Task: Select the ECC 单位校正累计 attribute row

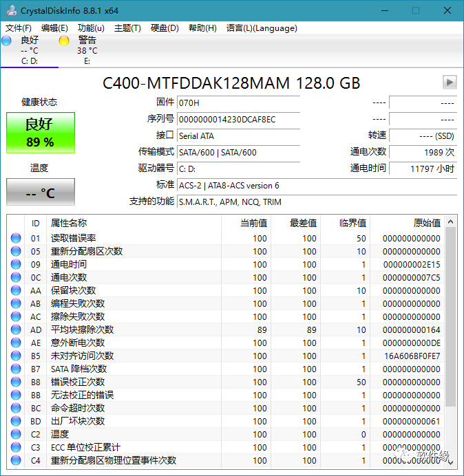Action: pyautogui.click(x=226, y=447)
